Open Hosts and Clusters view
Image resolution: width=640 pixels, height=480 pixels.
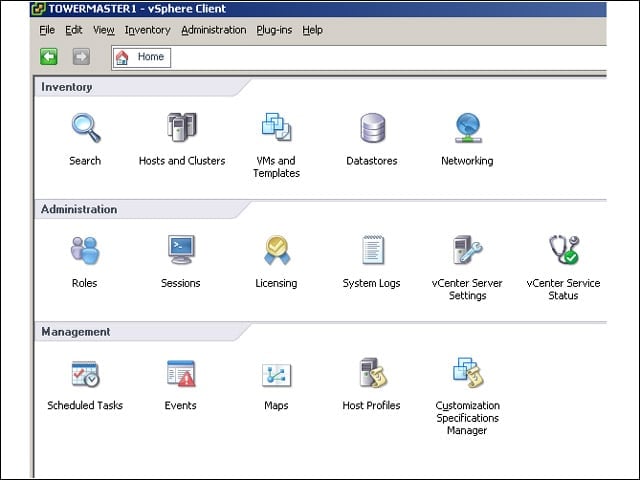(182, 127)
